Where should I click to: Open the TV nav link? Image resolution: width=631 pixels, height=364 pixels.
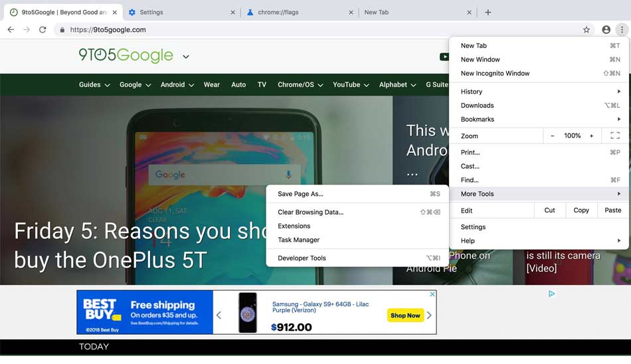click(262, 84)
